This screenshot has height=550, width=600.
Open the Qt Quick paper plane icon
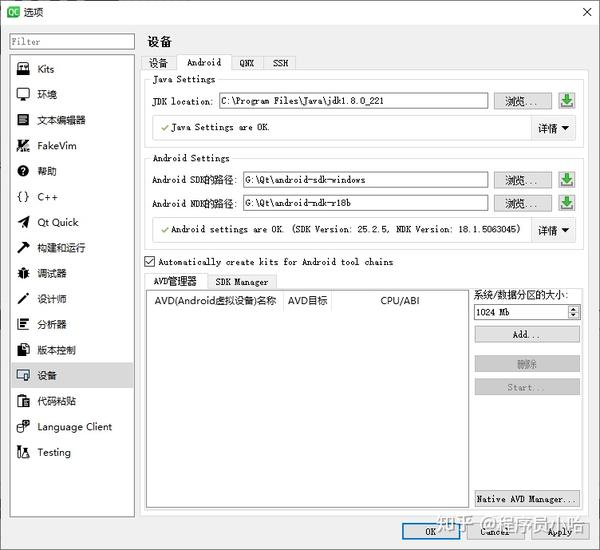click(23, 222)
